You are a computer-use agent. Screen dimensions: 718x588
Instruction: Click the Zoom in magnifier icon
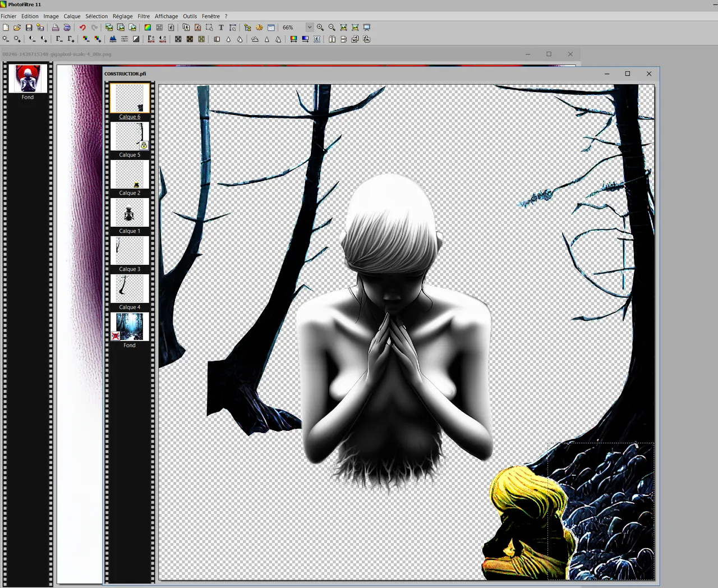(320, 27)
